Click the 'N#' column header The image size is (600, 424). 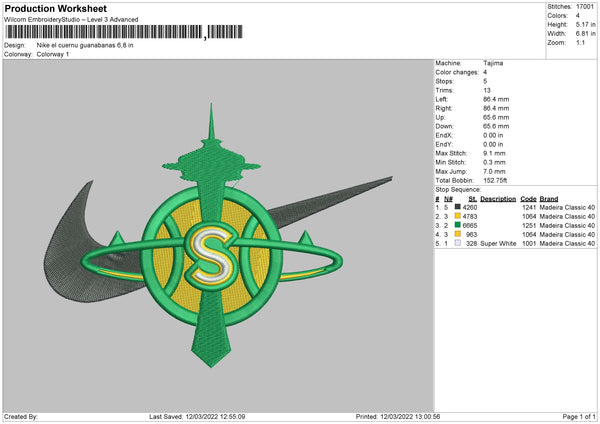tap(448, 199)
